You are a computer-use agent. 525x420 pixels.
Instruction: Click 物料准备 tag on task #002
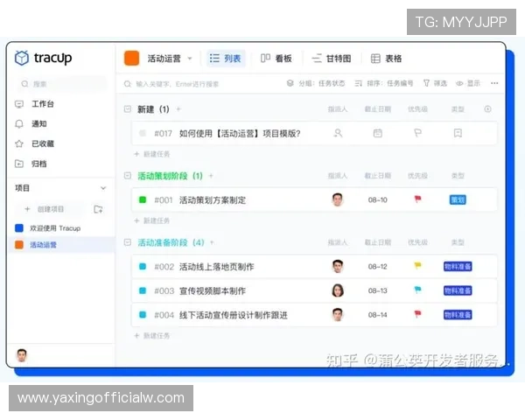tap(458, 267)
